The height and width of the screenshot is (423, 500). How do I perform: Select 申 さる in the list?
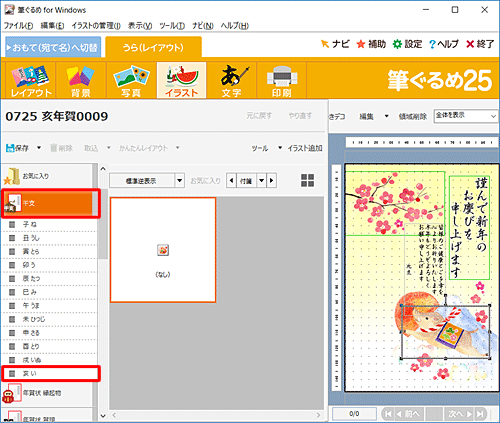point(49,333)
